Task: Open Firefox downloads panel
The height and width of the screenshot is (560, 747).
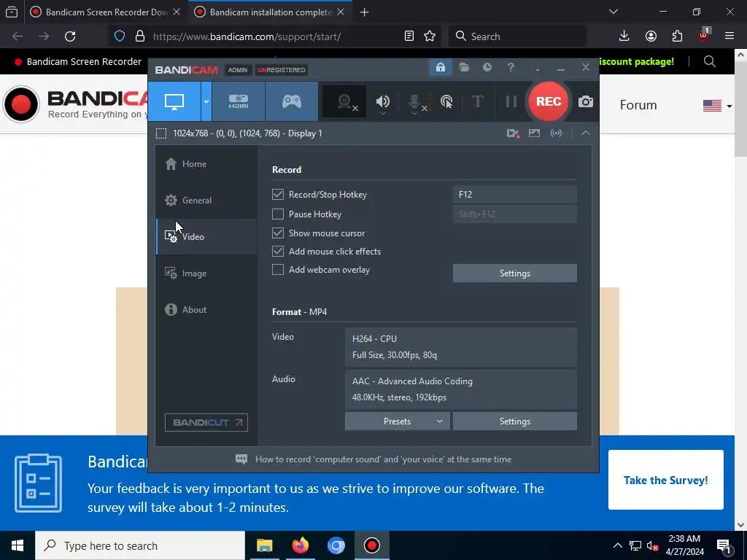Action: [x=624, y=36]
